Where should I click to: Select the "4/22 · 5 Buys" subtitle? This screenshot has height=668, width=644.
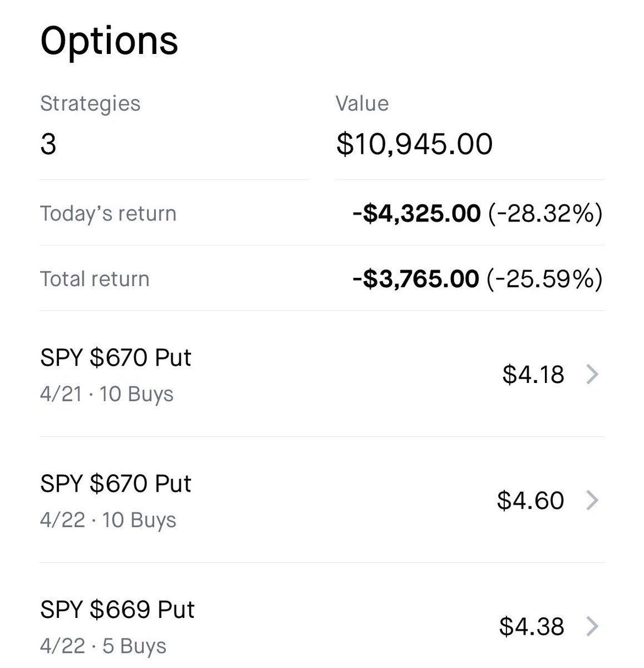pyautogui.click(x=103, y=646)
